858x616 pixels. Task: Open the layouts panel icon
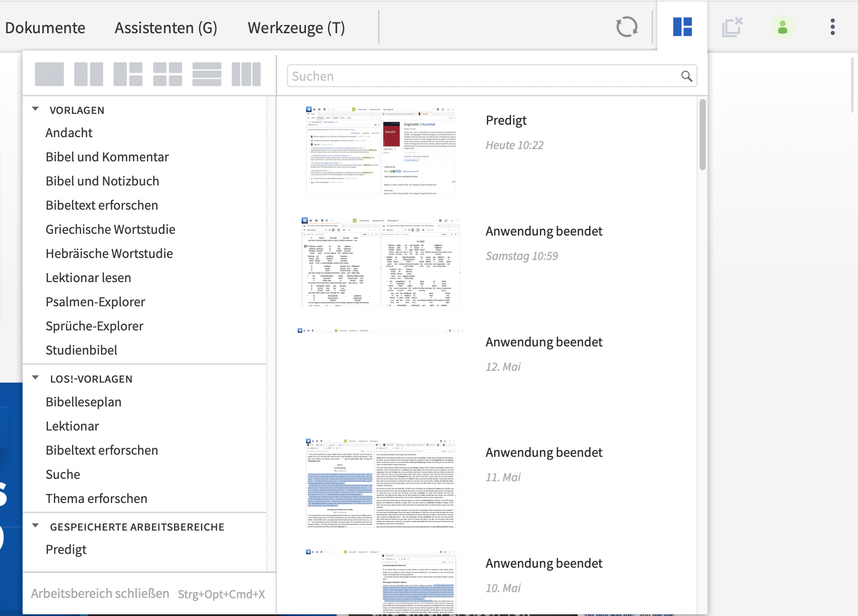[682, 27]
